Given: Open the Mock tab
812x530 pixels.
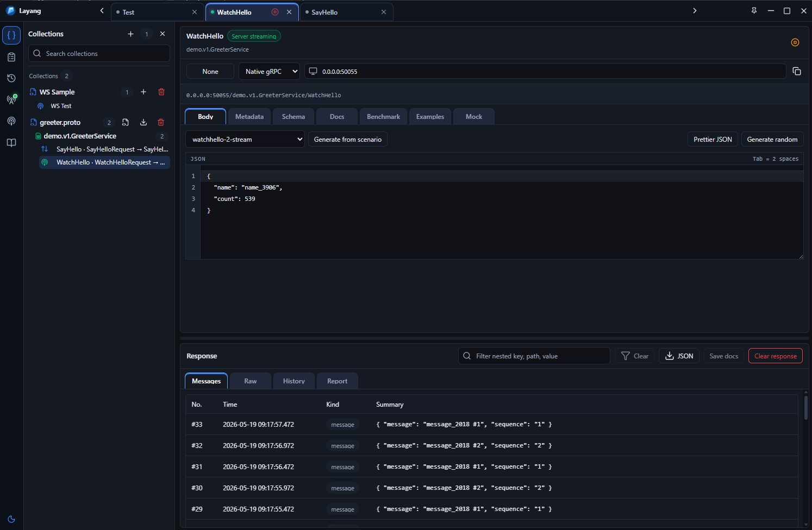Looking at the screenshot, I should click(x=474, y=117).
